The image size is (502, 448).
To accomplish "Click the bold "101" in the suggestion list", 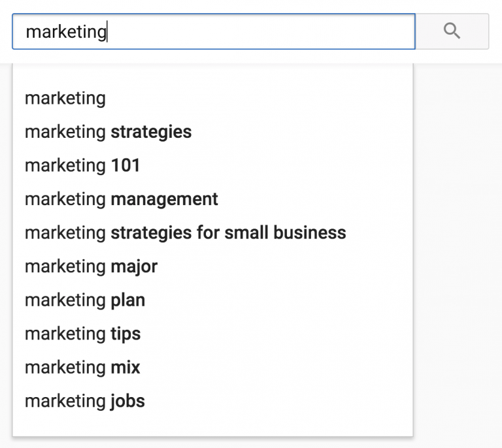I will [x=125, y=165].
